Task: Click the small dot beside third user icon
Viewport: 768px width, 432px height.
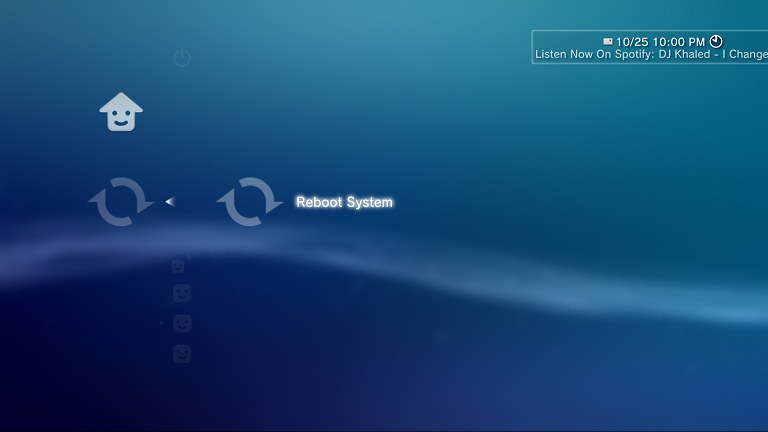Action: (162, 324)
